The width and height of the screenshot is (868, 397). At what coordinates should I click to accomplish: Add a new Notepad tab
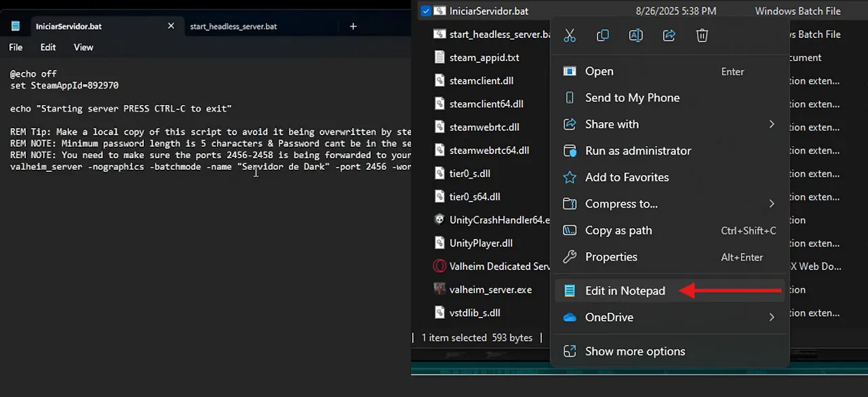(353, 26)
